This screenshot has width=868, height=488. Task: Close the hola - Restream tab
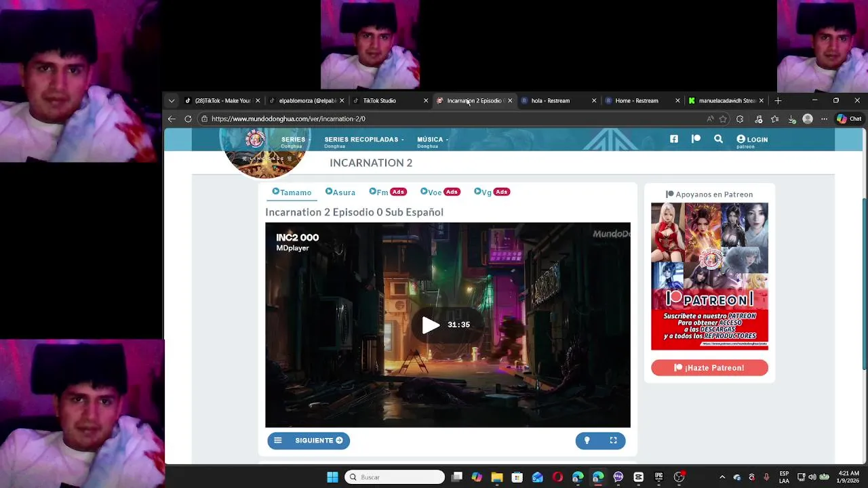594,100
